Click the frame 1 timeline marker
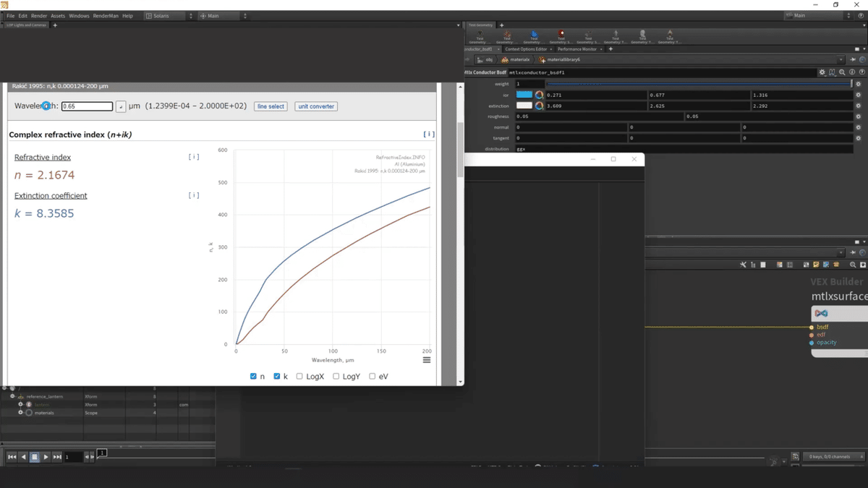868x488 pixels. pos(102,453)
